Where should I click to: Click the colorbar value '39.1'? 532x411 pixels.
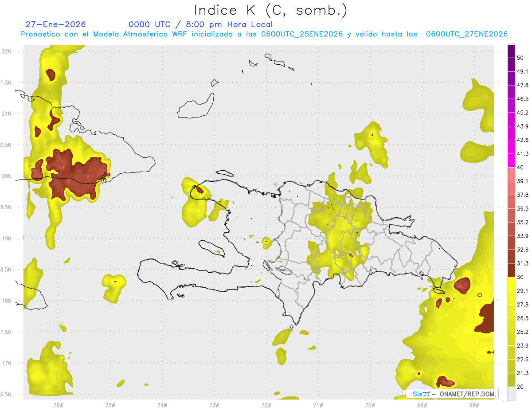pos(523,181)
